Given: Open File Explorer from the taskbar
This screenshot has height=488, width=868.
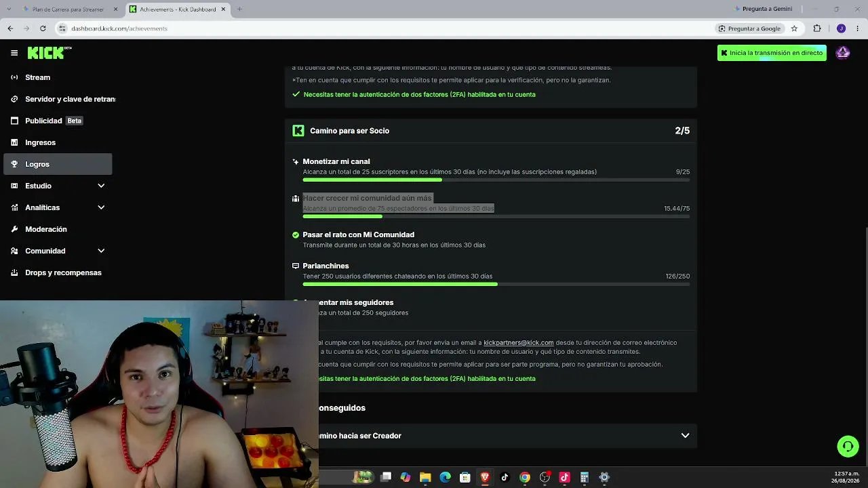Looking at the screenshot, I should (x=425, y=477).
